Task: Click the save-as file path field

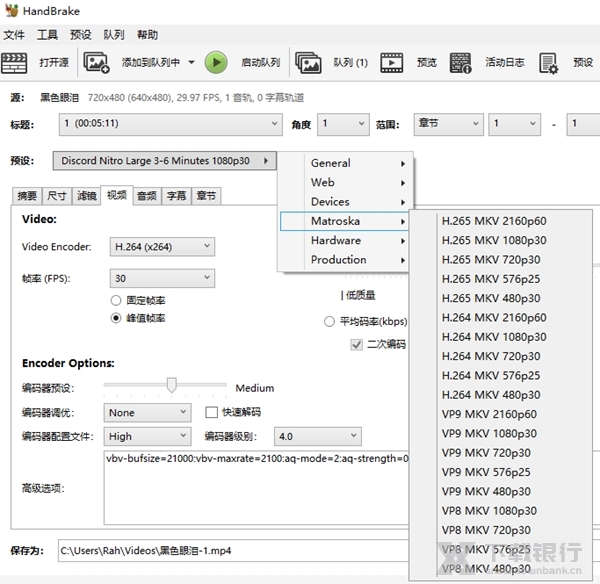Action: pyautogui.click(x=233, y=551)
